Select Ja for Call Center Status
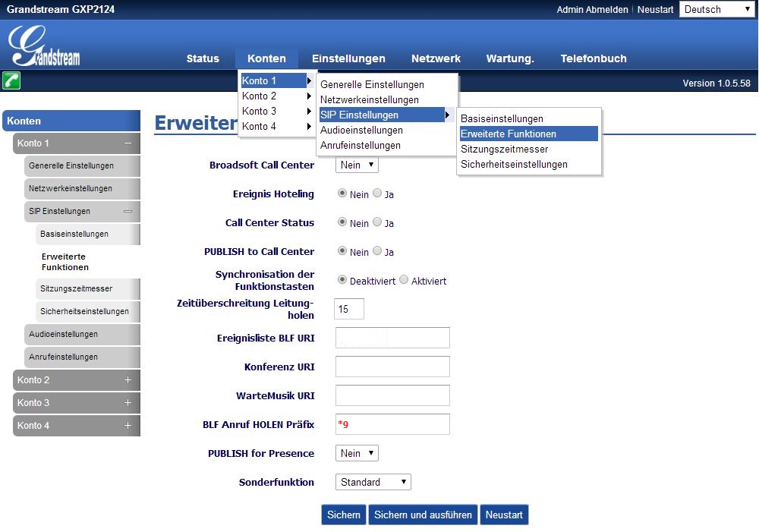Image resolution: width=759 pixels, height=532 pixels. click(x=377, y=222)
